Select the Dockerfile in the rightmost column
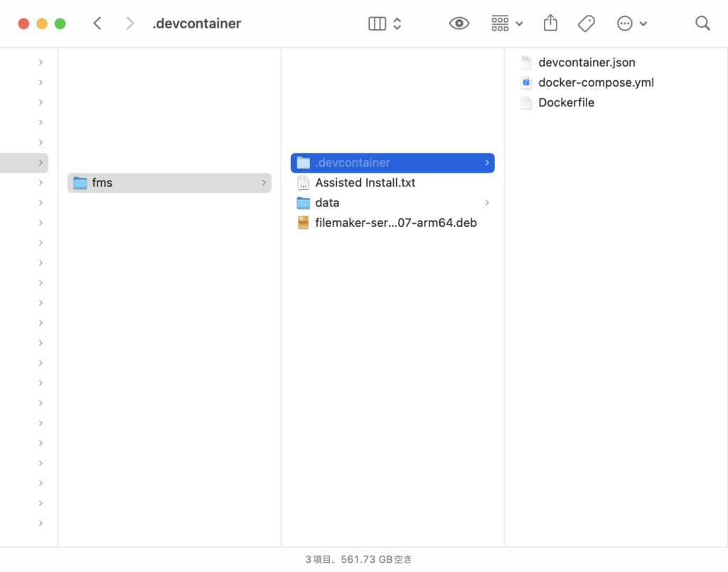This screenshot has height=572, width=728. (x=567, y=102)
